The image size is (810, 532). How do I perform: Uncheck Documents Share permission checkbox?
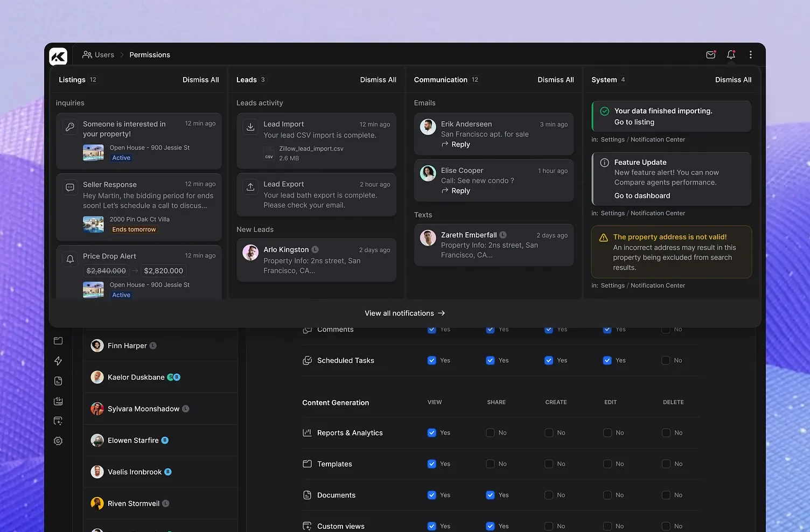(490, 495)
